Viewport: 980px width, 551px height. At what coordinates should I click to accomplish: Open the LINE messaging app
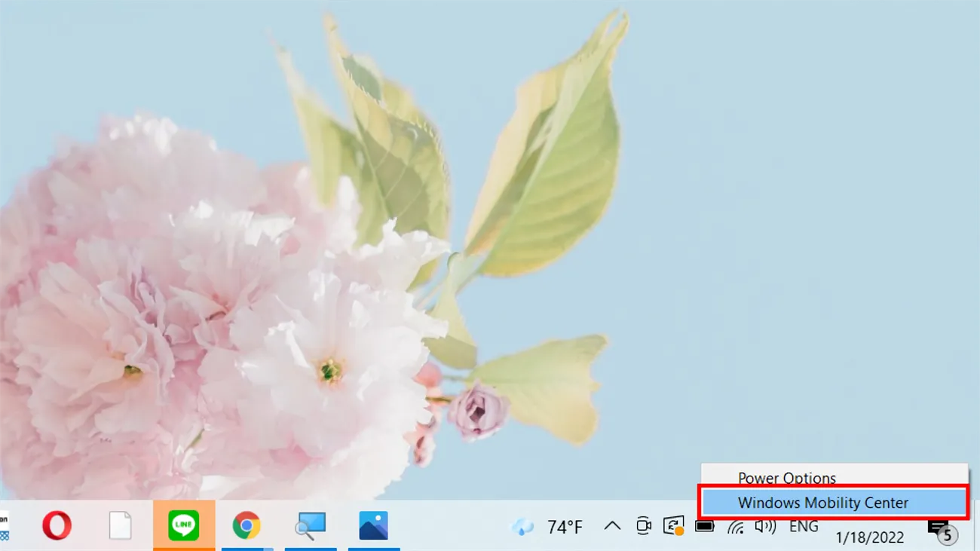click(x=185, y=526)
